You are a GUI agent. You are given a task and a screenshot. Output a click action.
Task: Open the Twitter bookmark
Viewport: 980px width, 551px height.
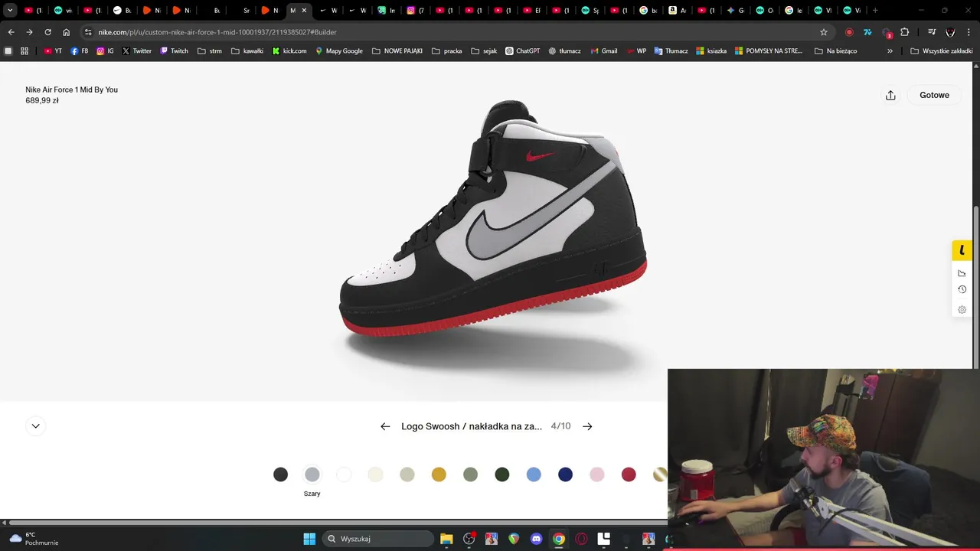pos(137,51)
